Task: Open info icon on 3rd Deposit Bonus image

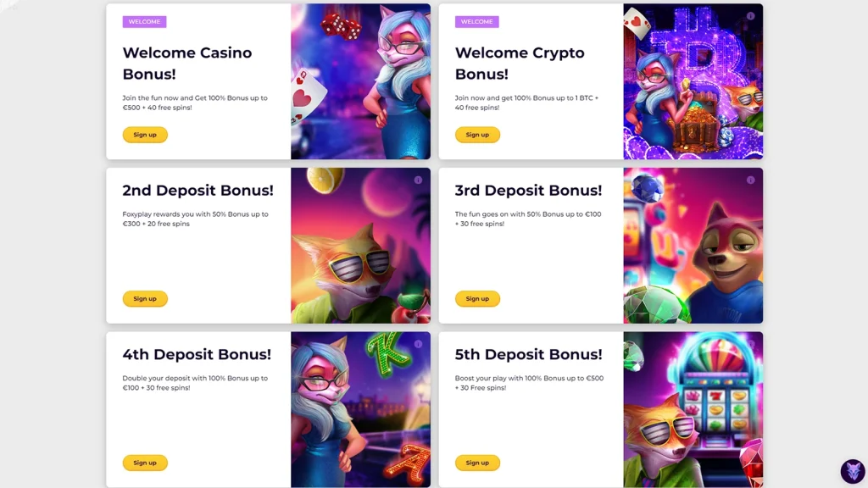Action: (751, 180)
